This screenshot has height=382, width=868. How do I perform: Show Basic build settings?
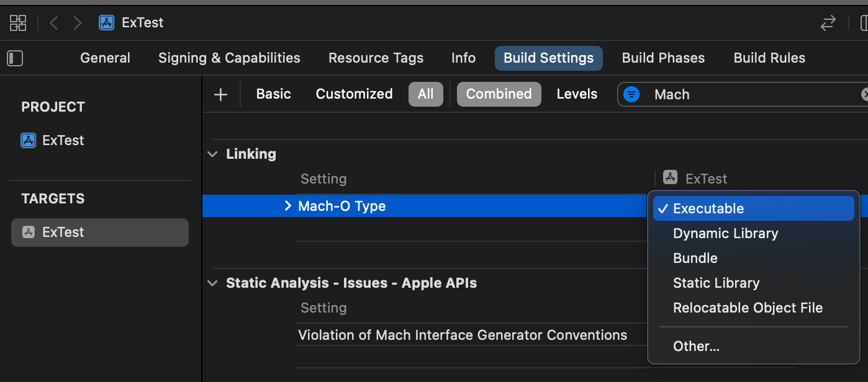(273, 94)
